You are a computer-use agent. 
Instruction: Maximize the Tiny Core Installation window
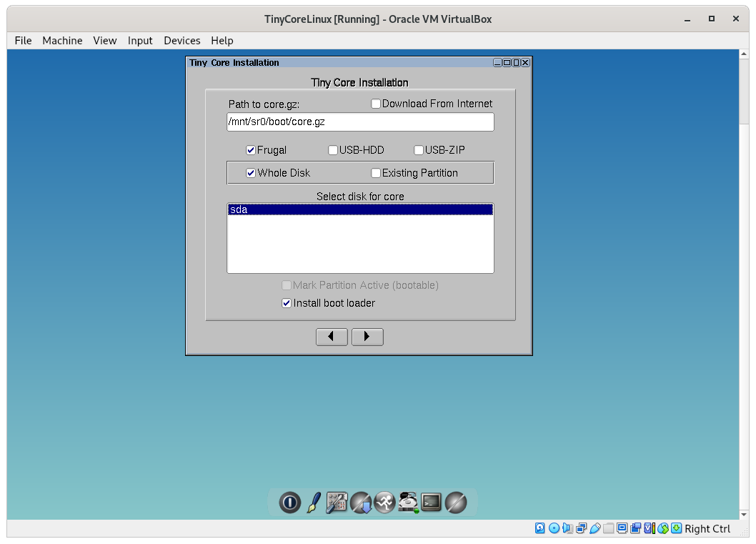(507, 63)
